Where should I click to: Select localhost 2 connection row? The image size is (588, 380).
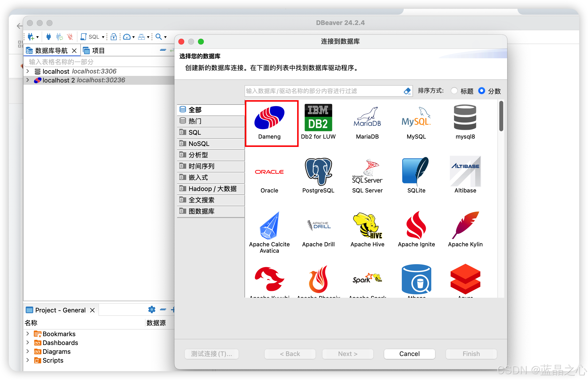[99, 80]
